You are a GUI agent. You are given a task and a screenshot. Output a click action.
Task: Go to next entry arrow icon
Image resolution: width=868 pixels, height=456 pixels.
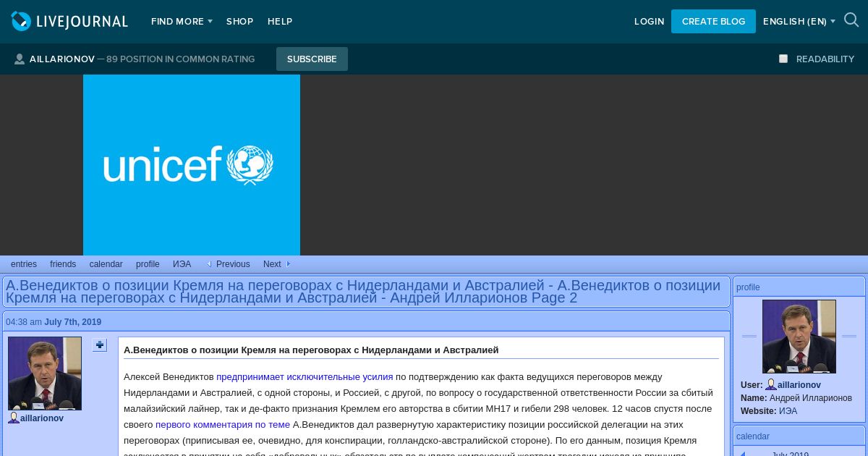pos(289,264)
